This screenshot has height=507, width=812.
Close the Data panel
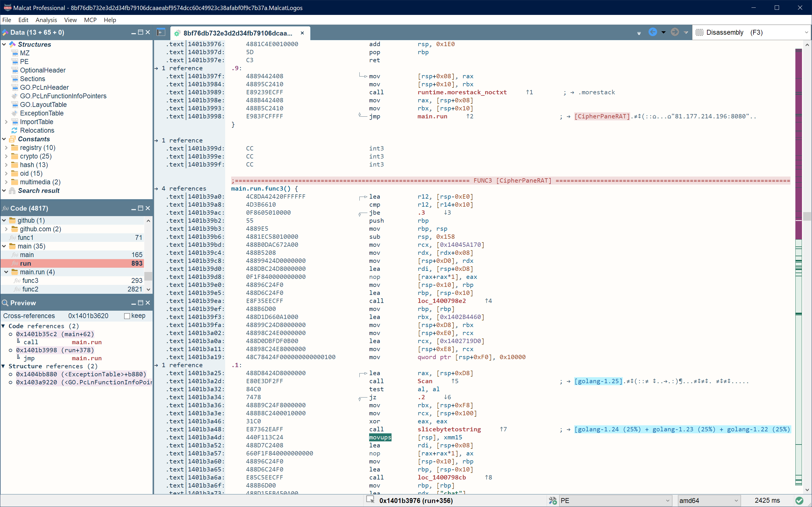pos(148,32)
